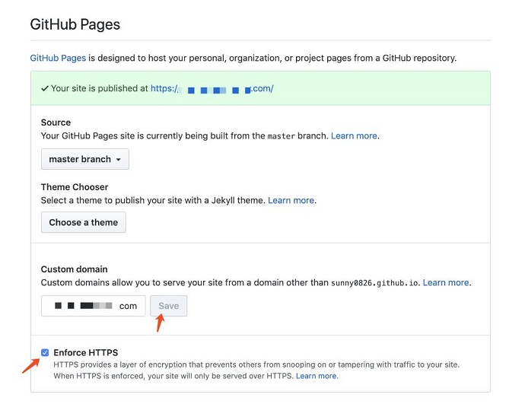Viewport: 525px width, 420px height.
Task: Open Learn more link about custom domains
Action: pyautogui.click(x=446, y=282)
